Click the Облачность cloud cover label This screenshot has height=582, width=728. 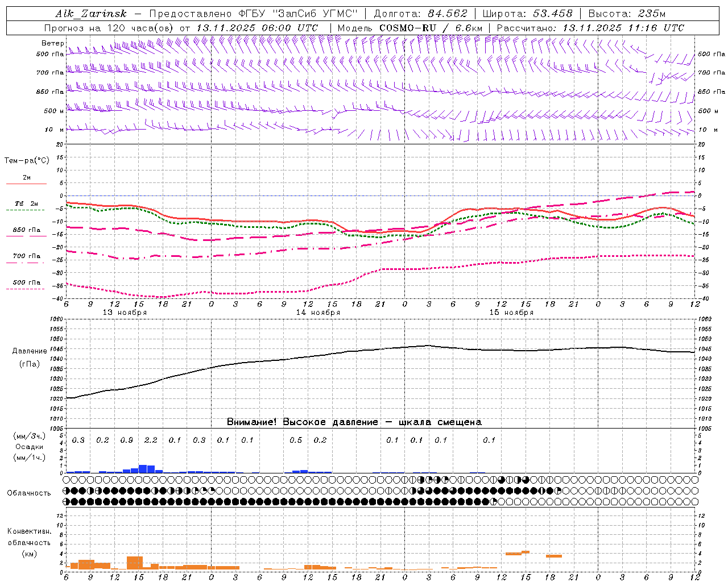pos(29,493)
